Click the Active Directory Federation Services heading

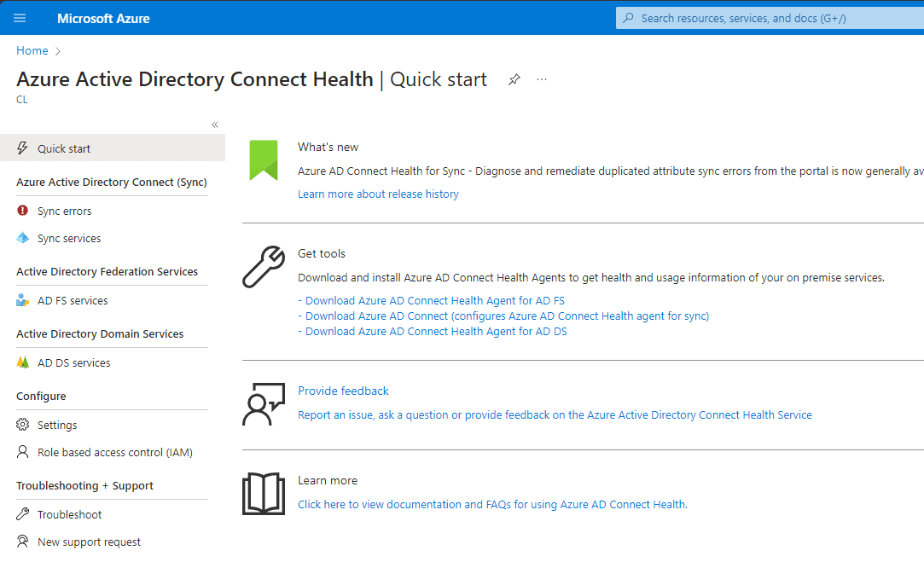tap(108, 271)
